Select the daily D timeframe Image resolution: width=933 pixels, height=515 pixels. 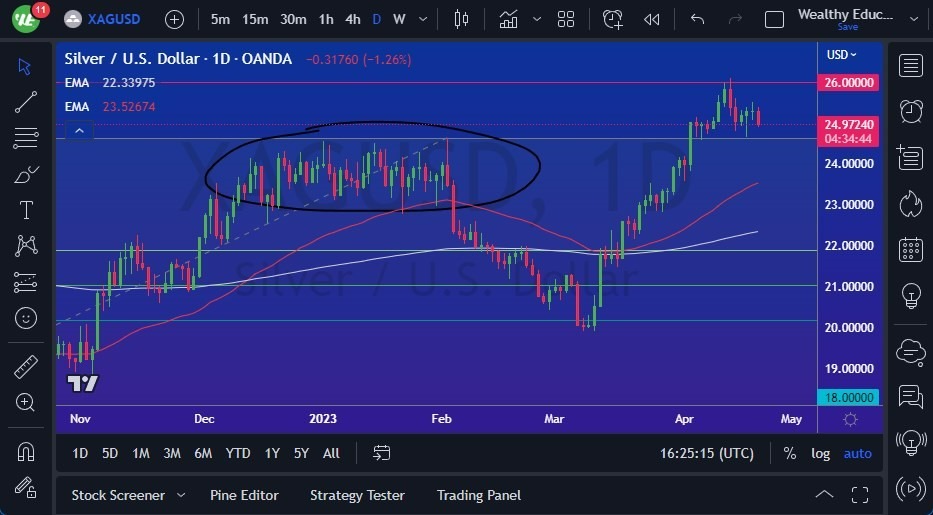tap(377, 20)
